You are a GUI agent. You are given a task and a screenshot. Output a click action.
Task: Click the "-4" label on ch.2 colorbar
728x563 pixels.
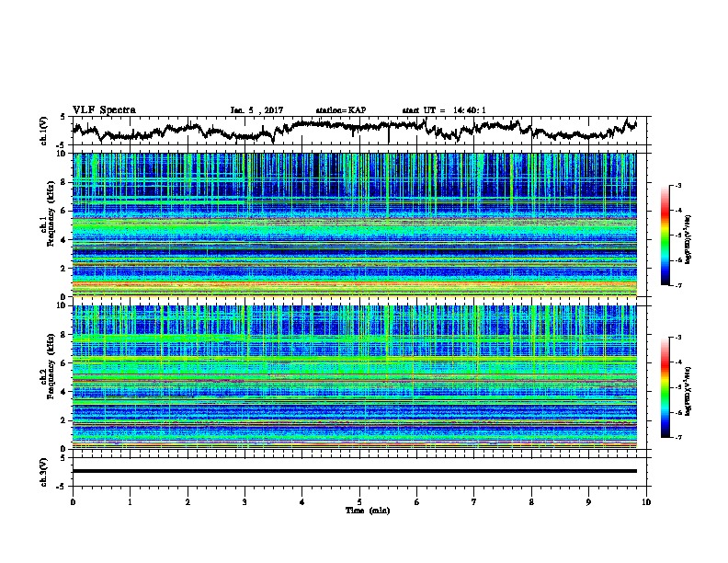(677, 362)
